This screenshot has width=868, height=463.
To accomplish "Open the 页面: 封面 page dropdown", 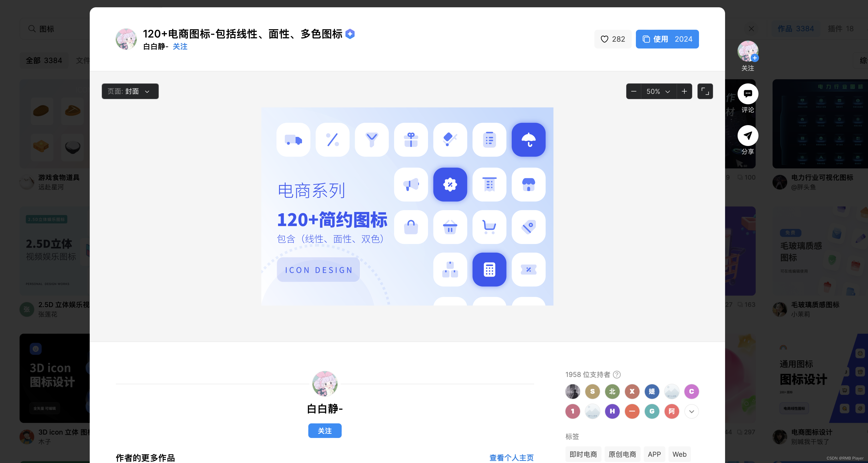I will point(130,91).
